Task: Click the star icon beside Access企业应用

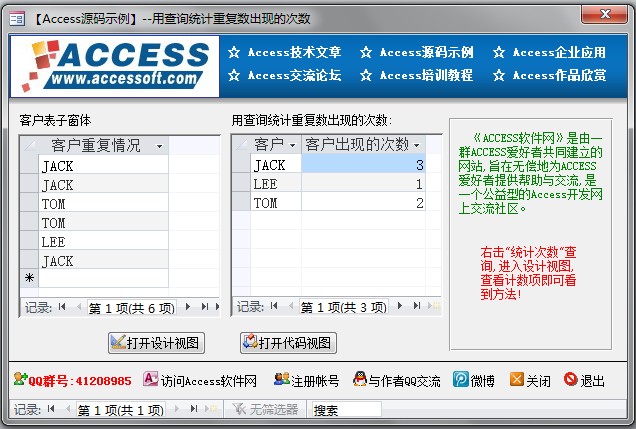Action: (x=499, y=52)
